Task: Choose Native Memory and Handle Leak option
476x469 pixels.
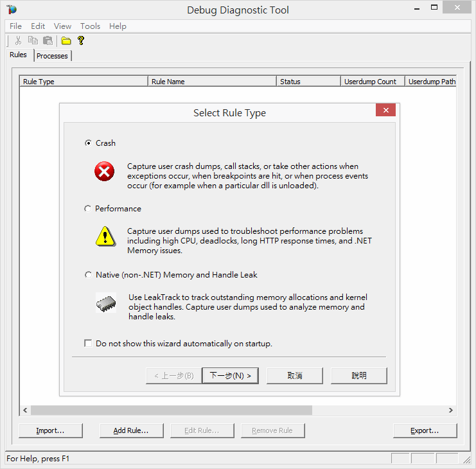Action: tap(89, 275)
